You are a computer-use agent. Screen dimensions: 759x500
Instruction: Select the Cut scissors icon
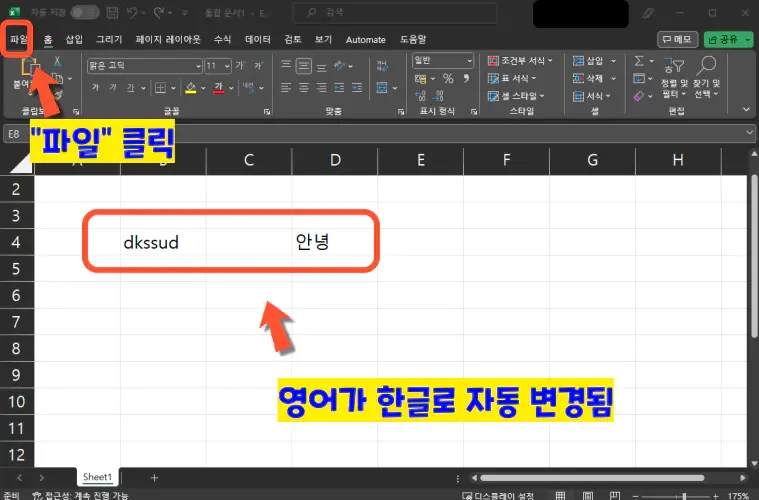57,61
